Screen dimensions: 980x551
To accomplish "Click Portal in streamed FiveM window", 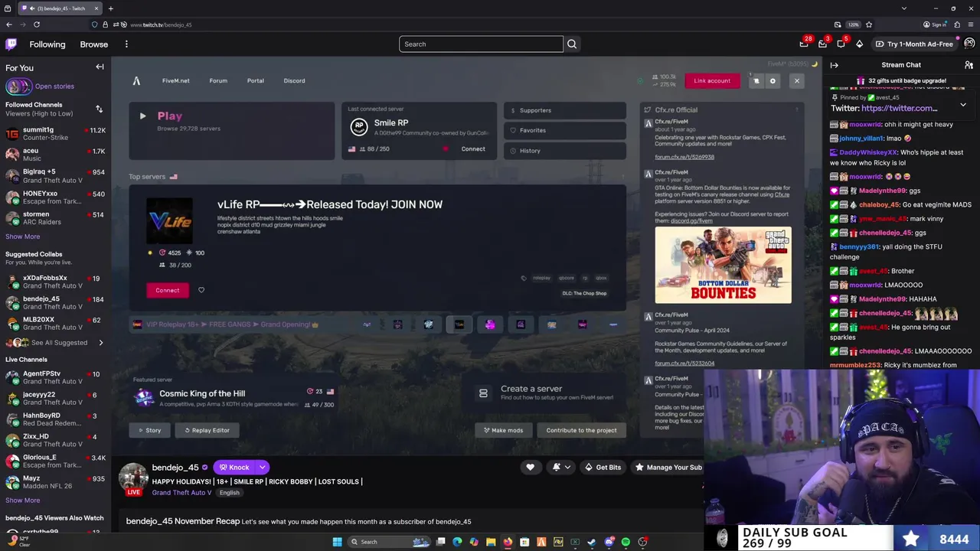I will (x=256, y=80).
